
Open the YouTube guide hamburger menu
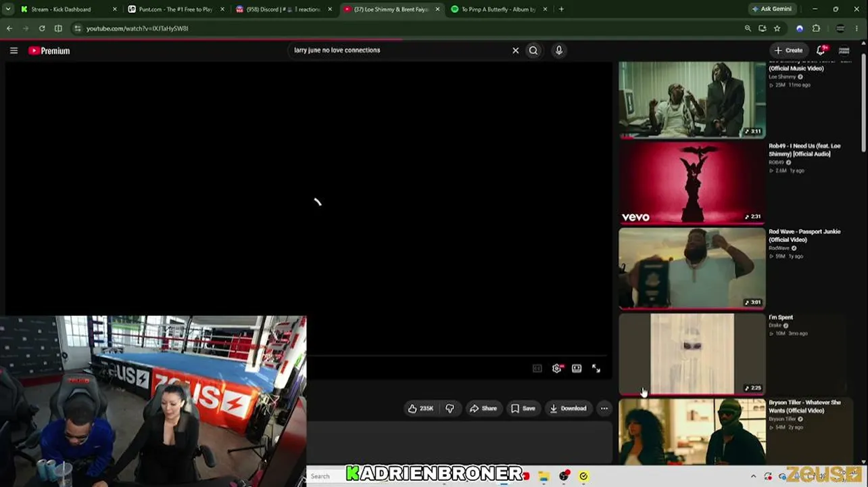[14, 51]
